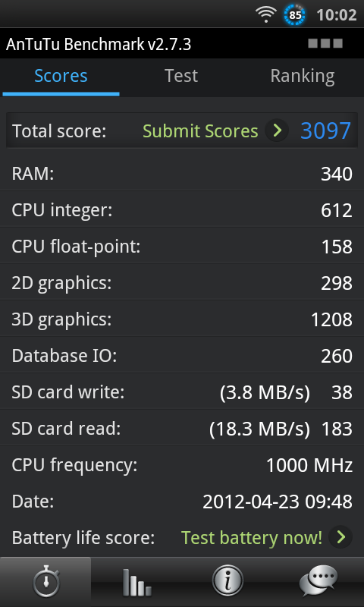The image size is (364, 607).
Task: Switch to the Ranking tab
Action: pos(303,76)
